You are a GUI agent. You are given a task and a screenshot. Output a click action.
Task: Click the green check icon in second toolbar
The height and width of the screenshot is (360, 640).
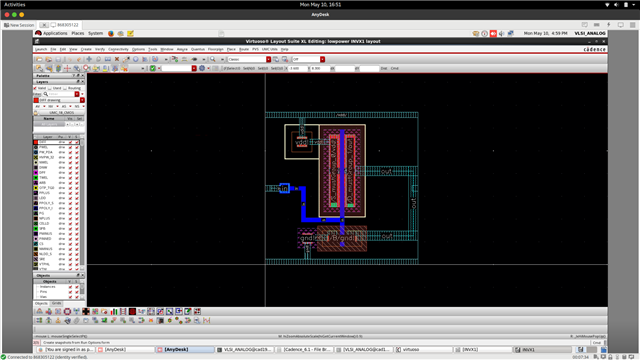tap(153, 68)
